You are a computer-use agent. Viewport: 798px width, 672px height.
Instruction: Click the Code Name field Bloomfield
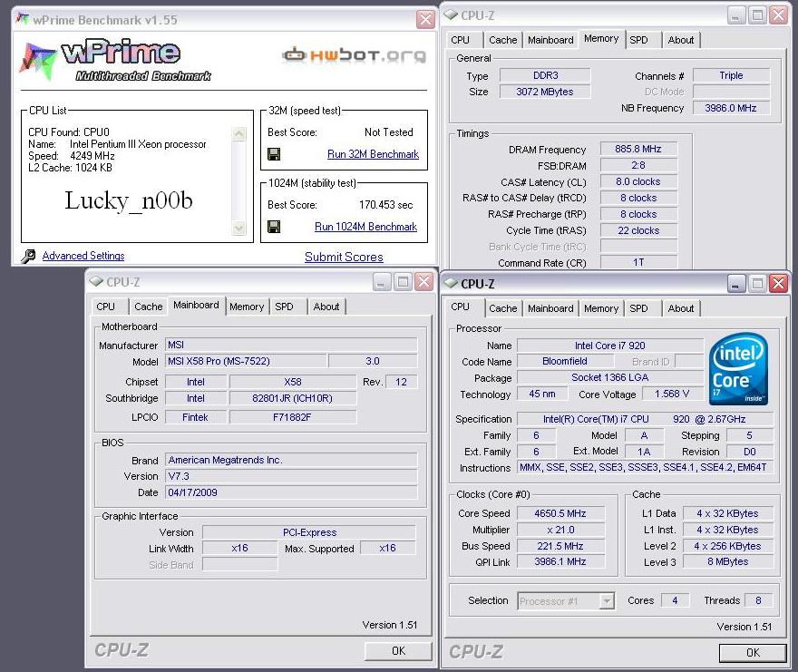565,361
